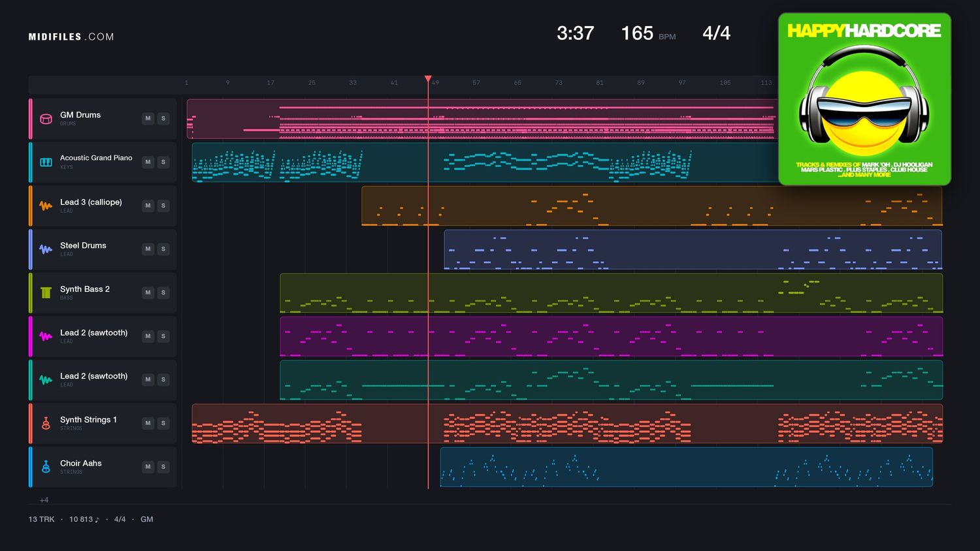The height and width of the screenshot is (551, 980).
Task: Select the blue Choir Aahs clip
Action: 687,467
